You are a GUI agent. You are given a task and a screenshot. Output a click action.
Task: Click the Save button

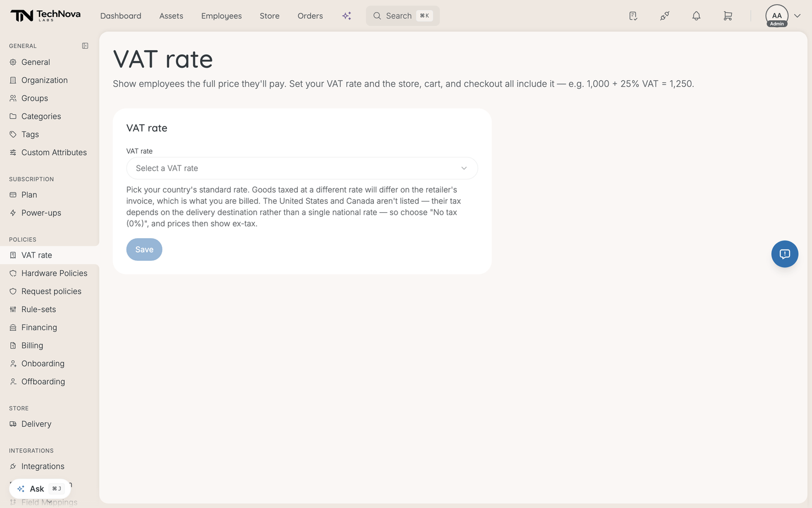click(144, 249)
